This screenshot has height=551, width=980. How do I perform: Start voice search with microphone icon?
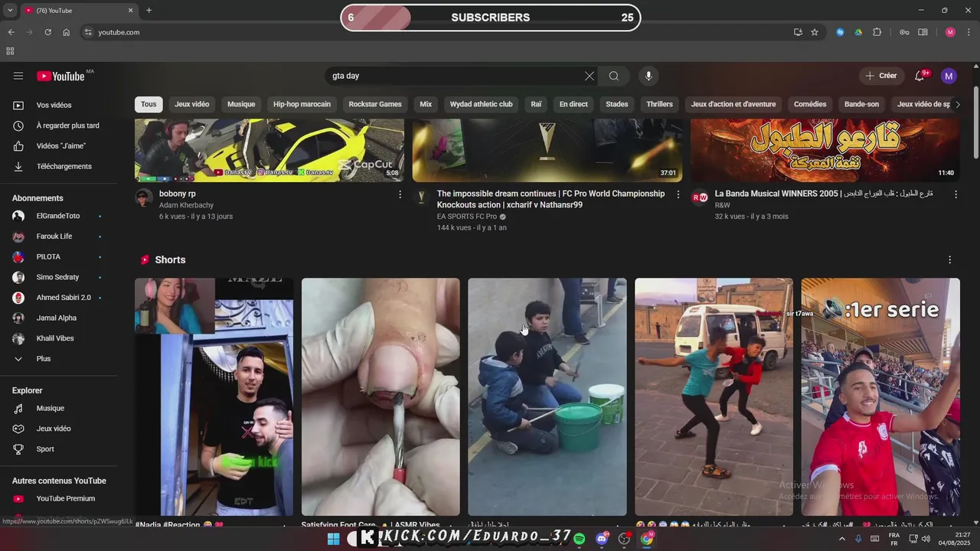click(648, 76)
